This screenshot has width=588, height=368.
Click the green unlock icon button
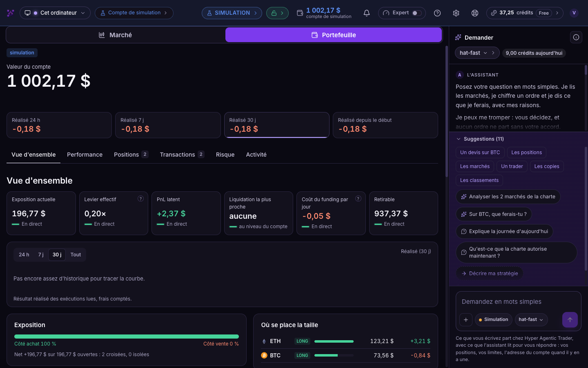[x=277, y=13]
